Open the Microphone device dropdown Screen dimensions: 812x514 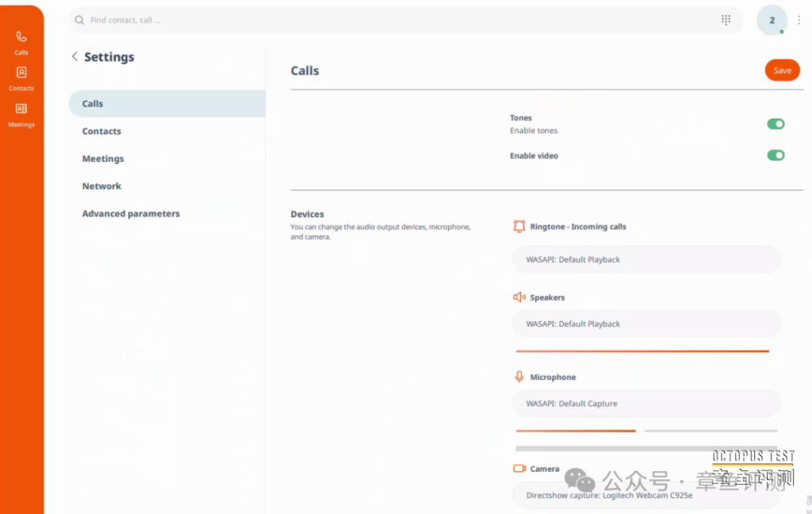click(646, 404)
